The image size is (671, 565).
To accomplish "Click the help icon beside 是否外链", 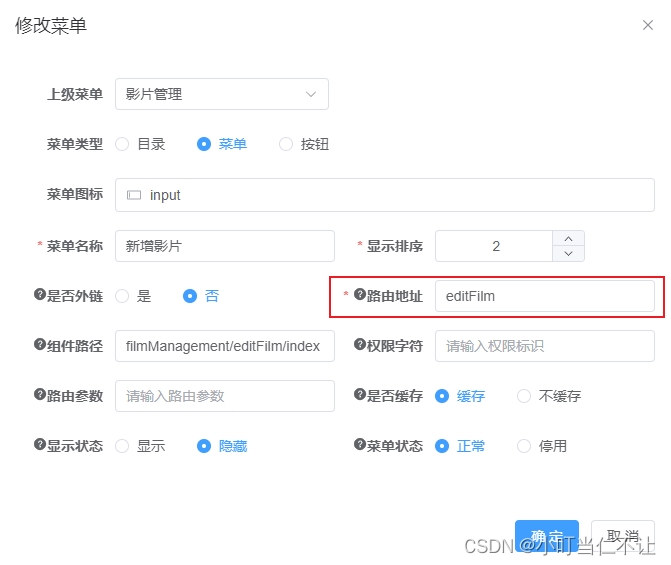I will (x=40, y=294).
